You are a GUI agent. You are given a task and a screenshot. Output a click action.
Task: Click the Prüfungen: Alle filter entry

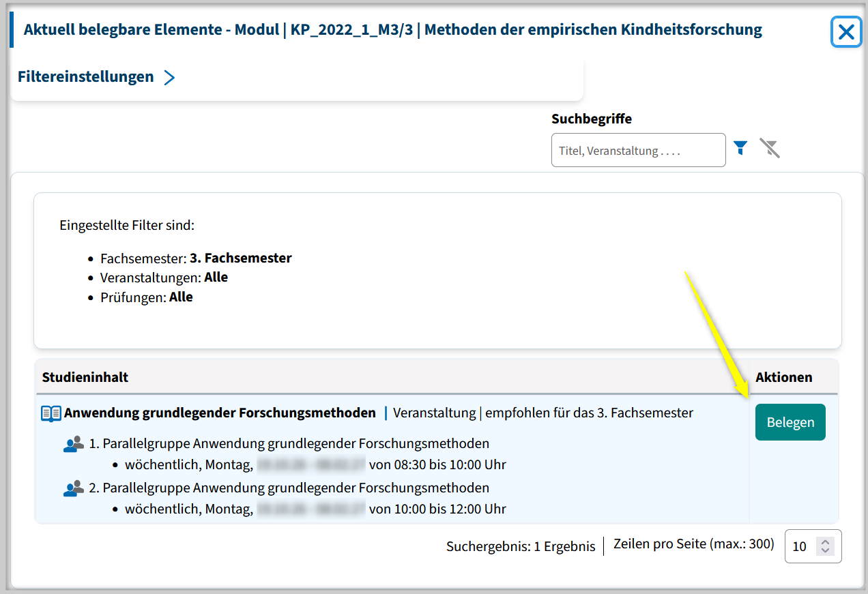[x=147, y=297]
